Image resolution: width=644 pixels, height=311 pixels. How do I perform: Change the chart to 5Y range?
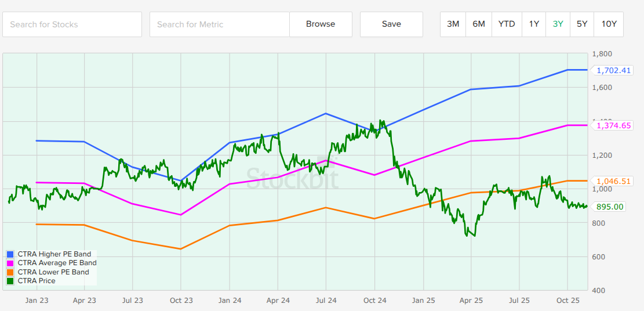(x=581, y=24)
